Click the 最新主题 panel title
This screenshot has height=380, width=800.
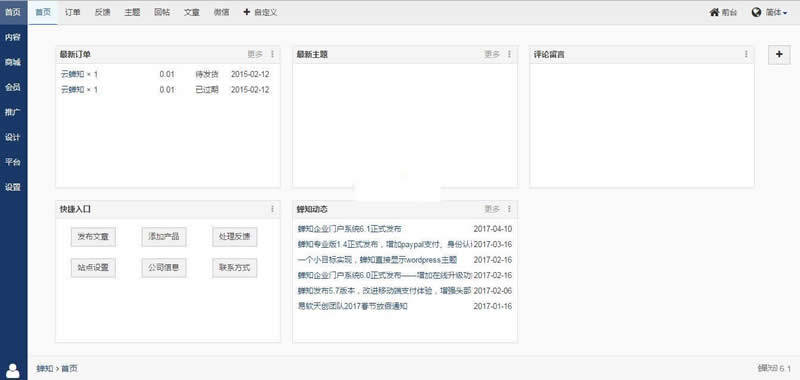click(312, 54)
